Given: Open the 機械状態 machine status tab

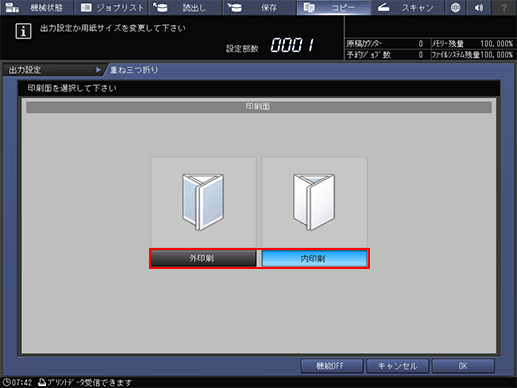Looking at the screenshot, I should click(36, 7).
